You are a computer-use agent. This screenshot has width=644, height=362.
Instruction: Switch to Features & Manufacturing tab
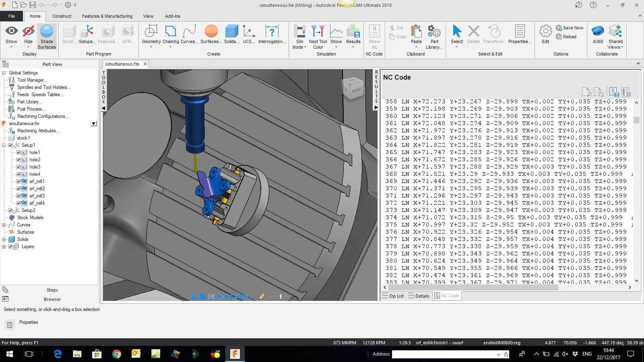pyautogui.click(x=107, y=16)
